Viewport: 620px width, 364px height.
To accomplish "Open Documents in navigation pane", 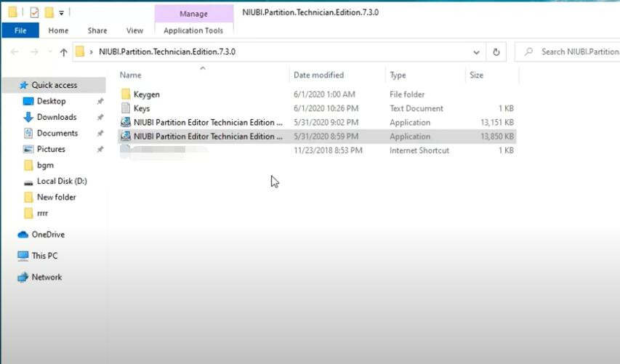I will [57, 133].
